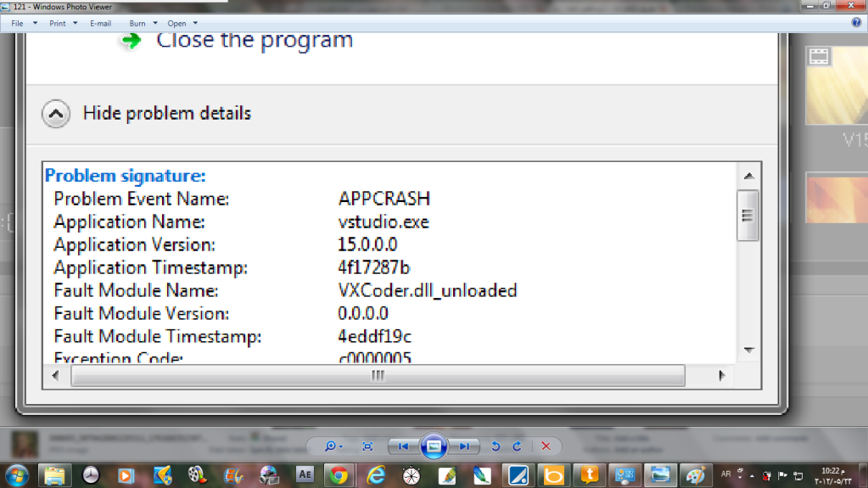868x488 pixels.
Task: Expand the Open dropdown arrow
Action: 195,23
